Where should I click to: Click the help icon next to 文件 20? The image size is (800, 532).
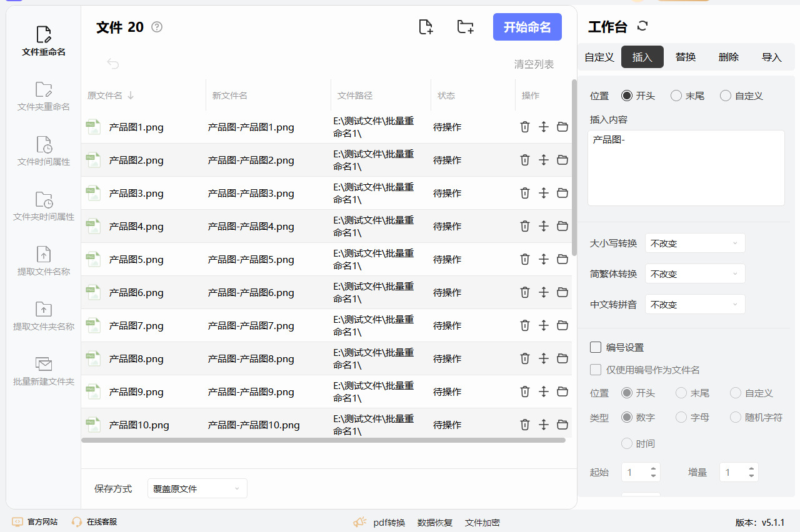coord(157,27)
